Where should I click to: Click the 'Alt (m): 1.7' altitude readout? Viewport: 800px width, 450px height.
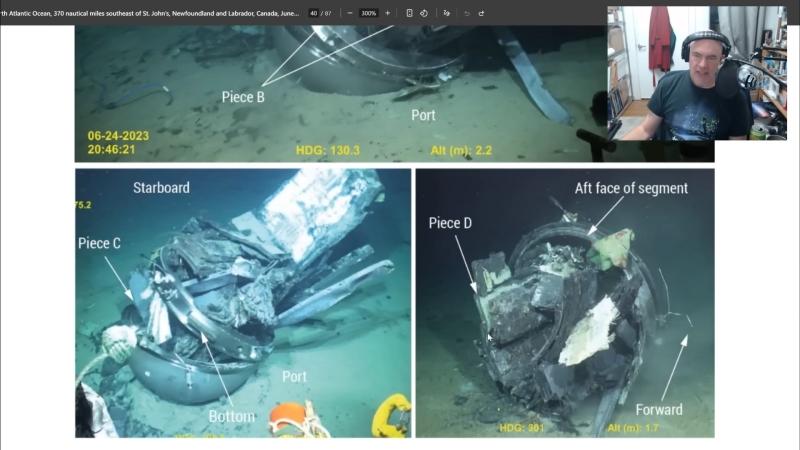pyautogui.click(x=633, y=428)
